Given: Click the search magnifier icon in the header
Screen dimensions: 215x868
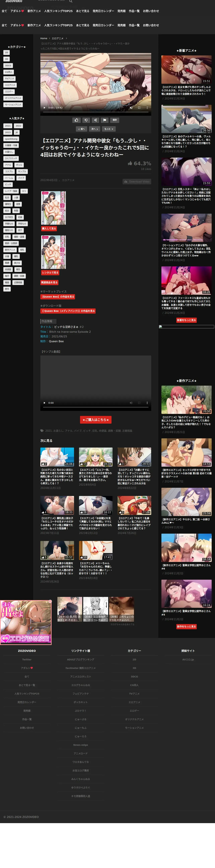Looking at the screenshot, I should [71, 1].
